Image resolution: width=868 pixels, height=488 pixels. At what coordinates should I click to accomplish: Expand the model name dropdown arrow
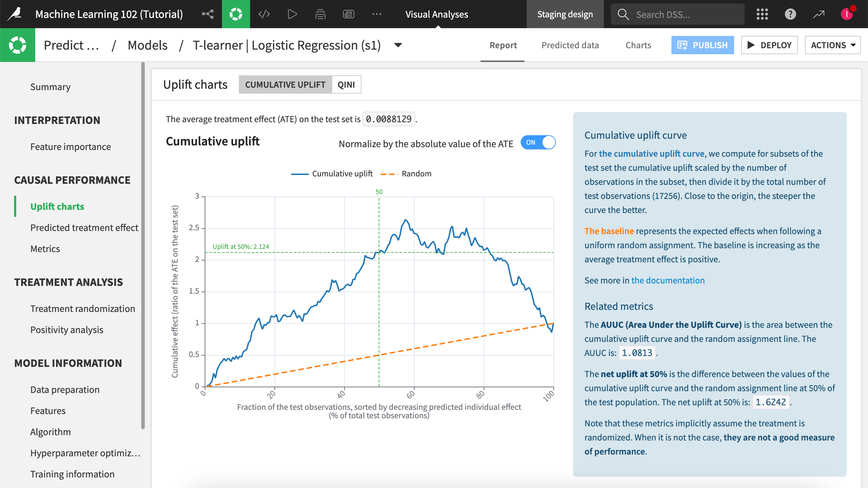pyautogui.click(x=398, y=45)
